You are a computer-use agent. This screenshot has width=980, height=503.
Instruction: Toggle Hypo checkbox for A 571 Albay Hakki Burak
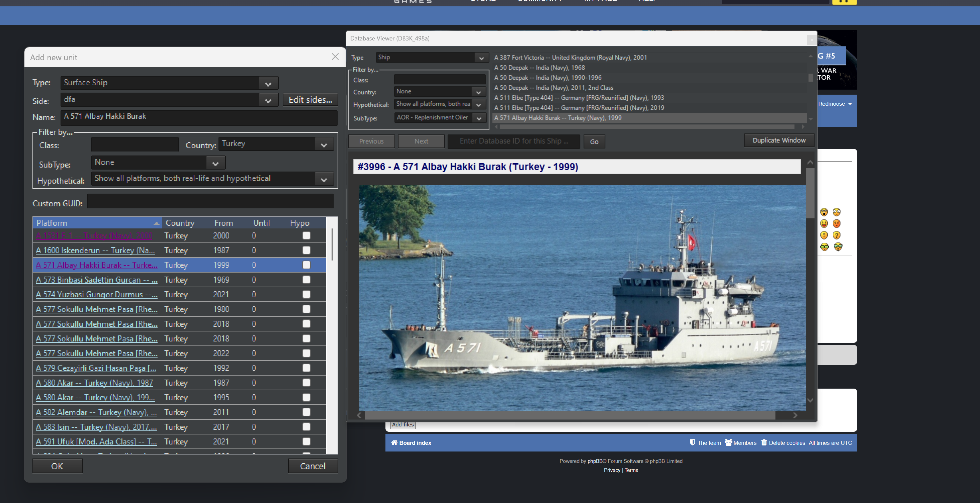point(306,265)
